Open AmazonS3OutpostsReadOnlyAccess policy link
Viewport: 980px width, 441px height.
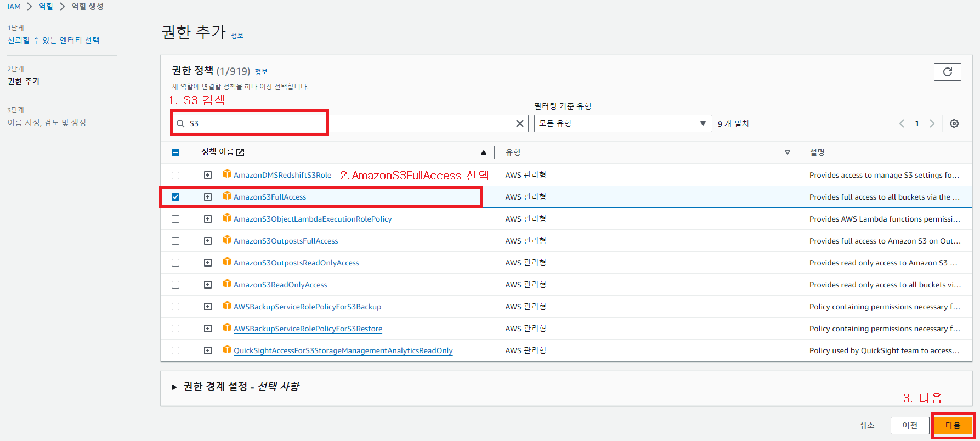point(296,263)
